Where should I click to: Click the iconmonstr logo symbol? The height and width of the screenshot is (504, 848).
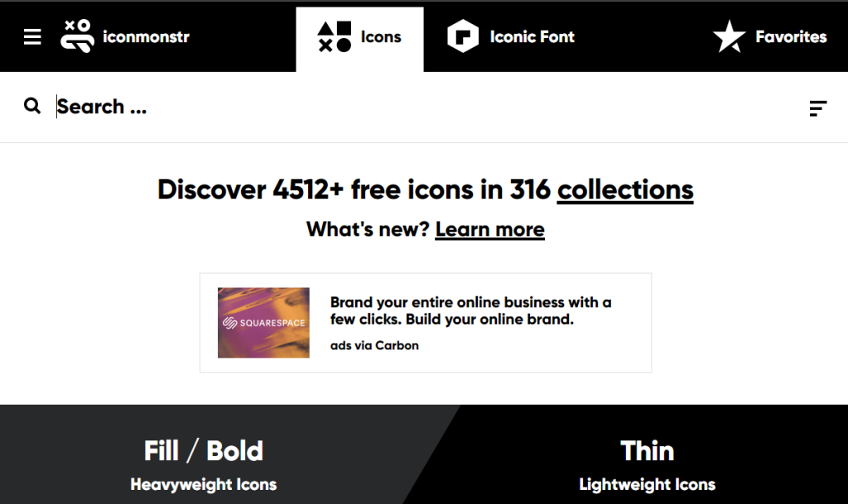click(77, 36)
